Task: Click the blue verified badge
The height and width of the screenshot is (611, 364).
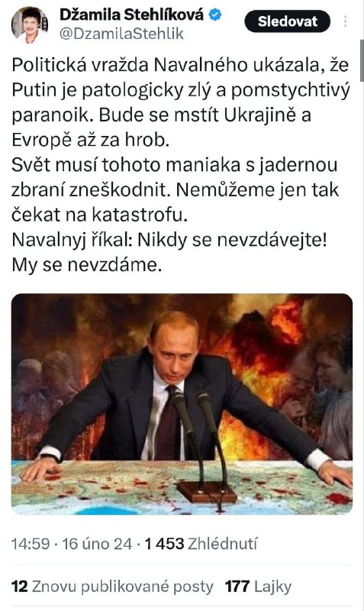Action: coord(215,15)
